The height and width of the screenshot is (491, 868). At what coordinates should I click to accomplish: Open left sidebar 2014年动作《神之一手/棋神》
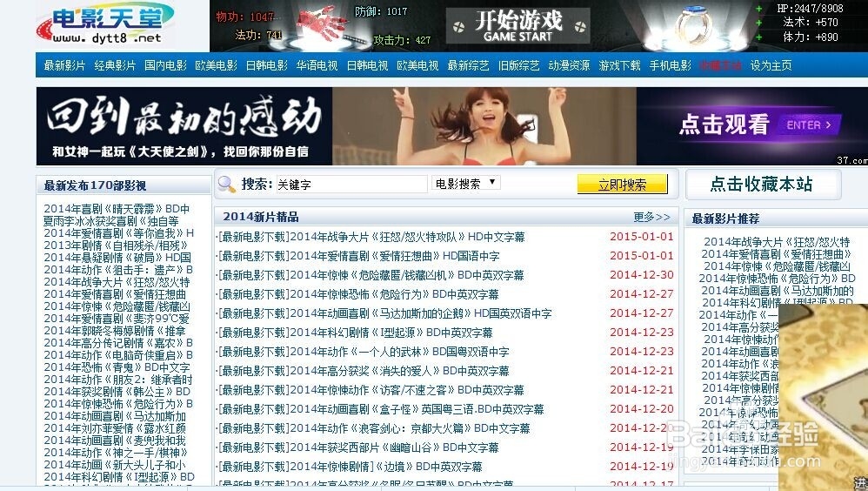(x=116, y=452)
